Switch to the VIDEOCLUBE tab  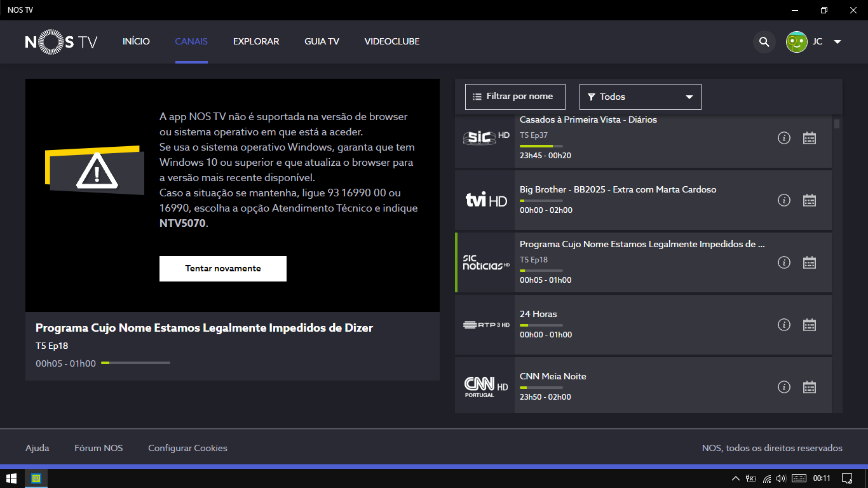[x=392, y=41]
